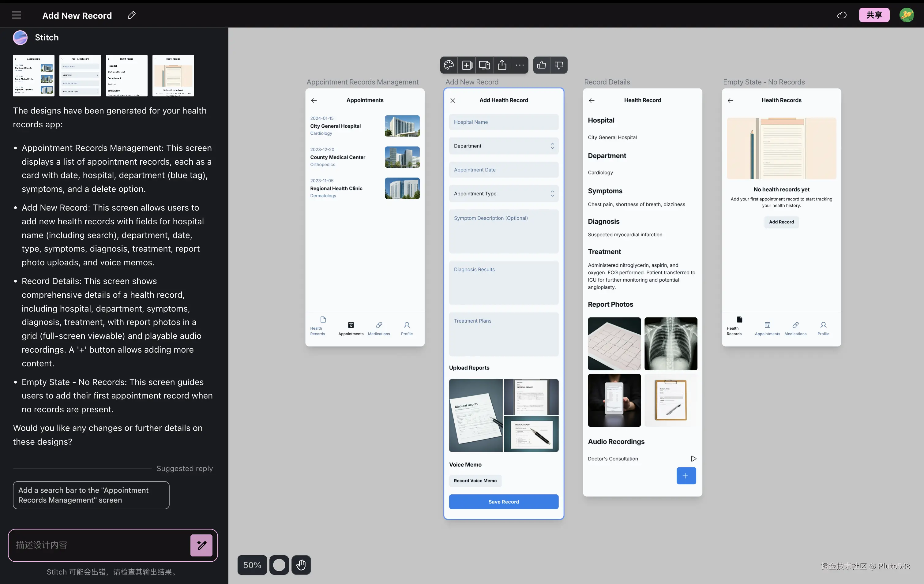Open the hamburger menu
This screenshot has height=584, width=924.
pos(17,15)
